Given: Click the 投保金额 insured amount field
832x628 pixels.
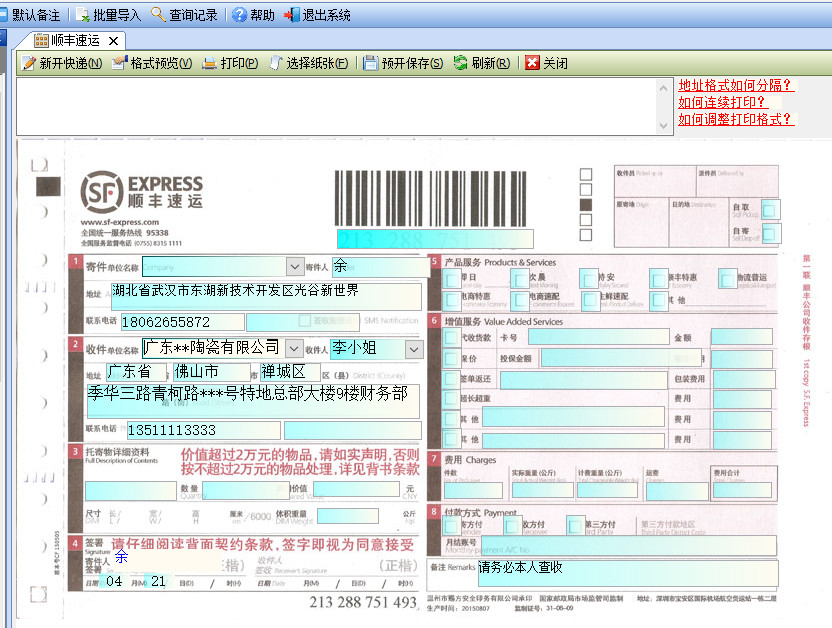Looking at the screenshot, I should tap(620, 359).
